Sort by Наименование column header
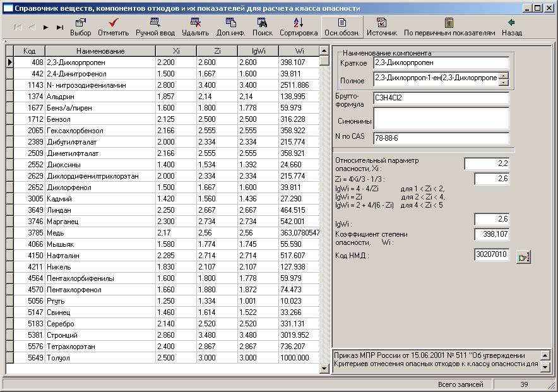The width and height of the screenshot is (558, 392). click(100, 51)
